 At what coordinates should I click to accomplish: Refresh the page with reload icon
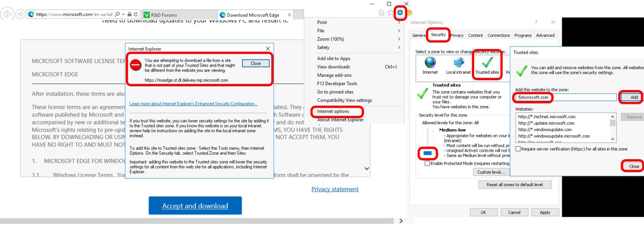pos(136,14)
